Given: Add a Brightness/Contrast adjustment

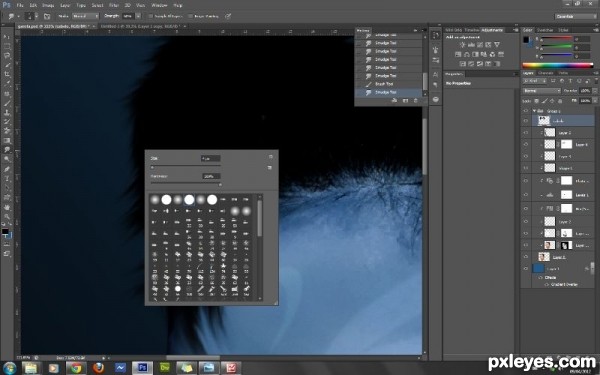Looking at the screenshot, I should [x=462, y=45].
